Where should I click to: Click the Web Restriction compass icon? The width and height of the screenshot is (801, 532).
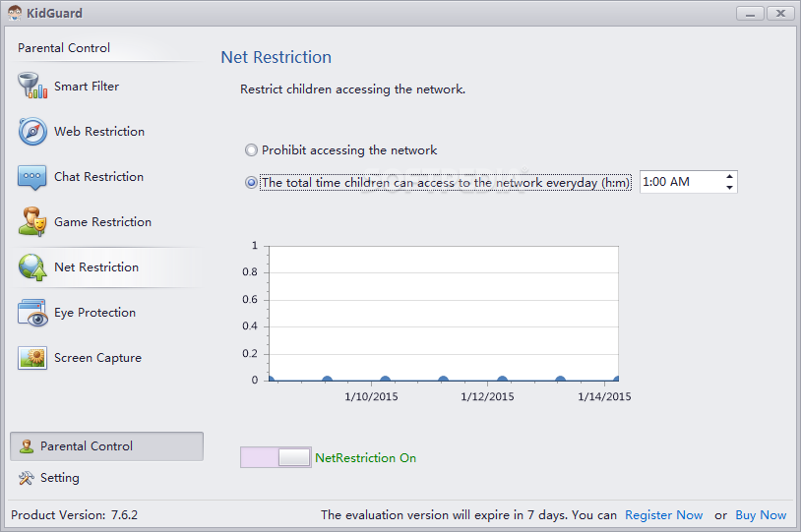tap(32, 131)
